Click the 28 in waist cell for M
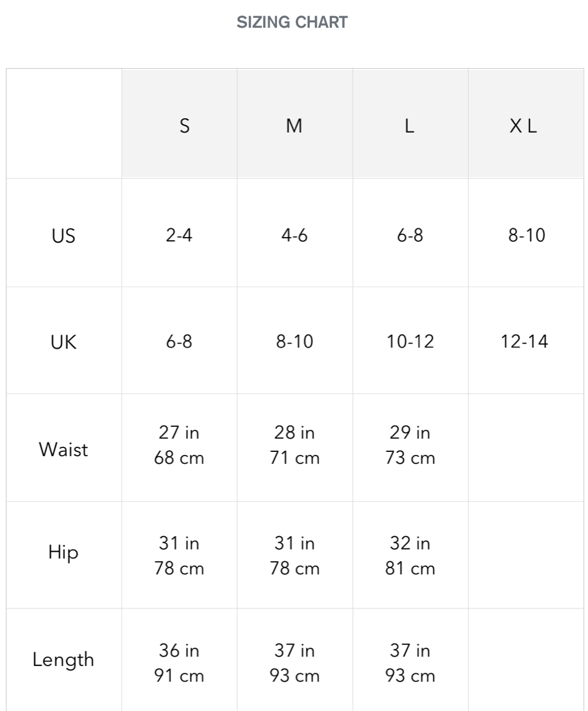This screenshot has width=588, height=711. click(294, 432)
